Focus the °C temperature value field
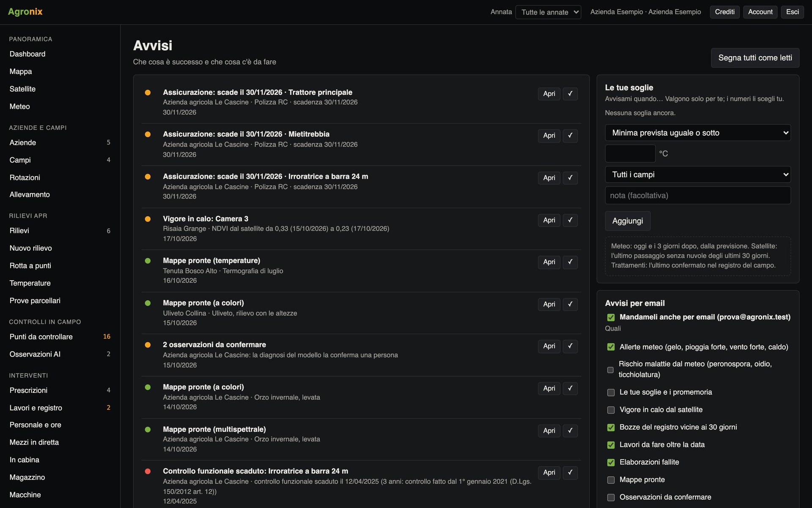 pos(630,154)
